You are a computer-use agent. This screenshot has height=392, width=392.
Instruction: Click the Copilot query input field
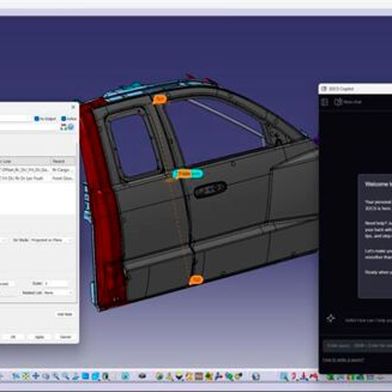358,346
